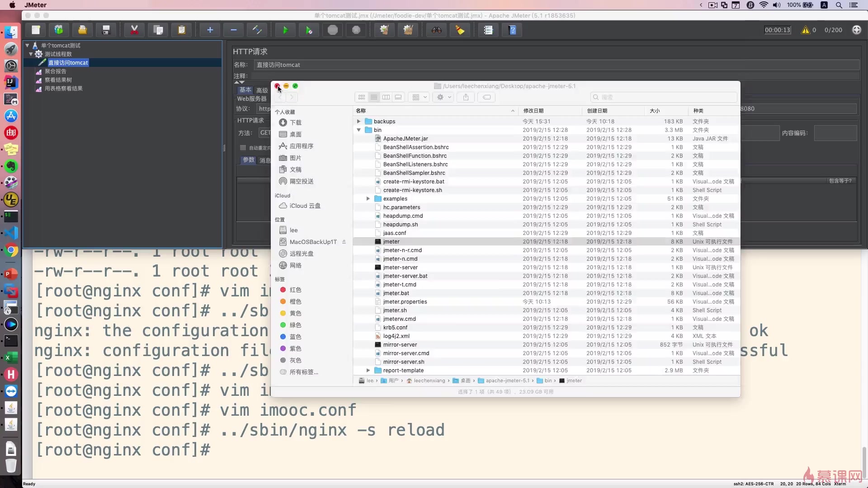This screenshot has width=868, height=488.
Task: Select the 绿色 tag in sidebar
Action: pyautogui.click(x=295, y=325)
